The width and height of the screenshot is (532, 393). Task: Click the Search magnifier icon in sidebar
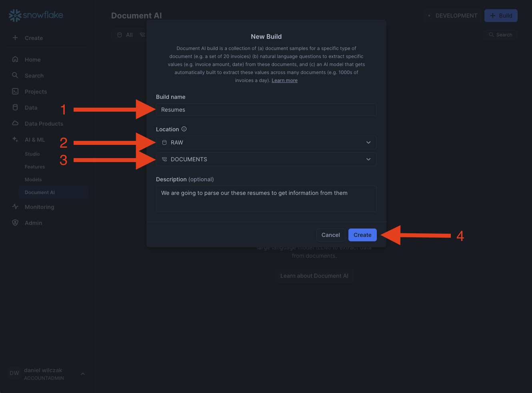coord(15,75)
